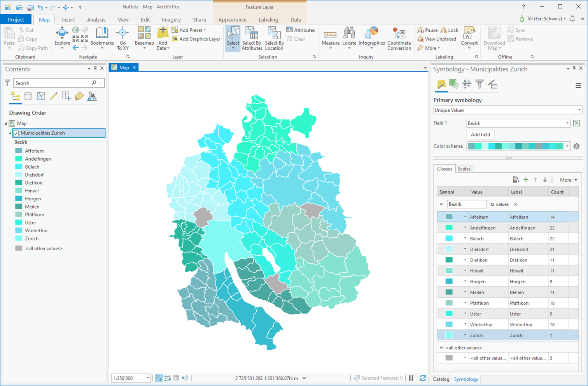Switch Contents to List By Selection

tap(41, 96)
